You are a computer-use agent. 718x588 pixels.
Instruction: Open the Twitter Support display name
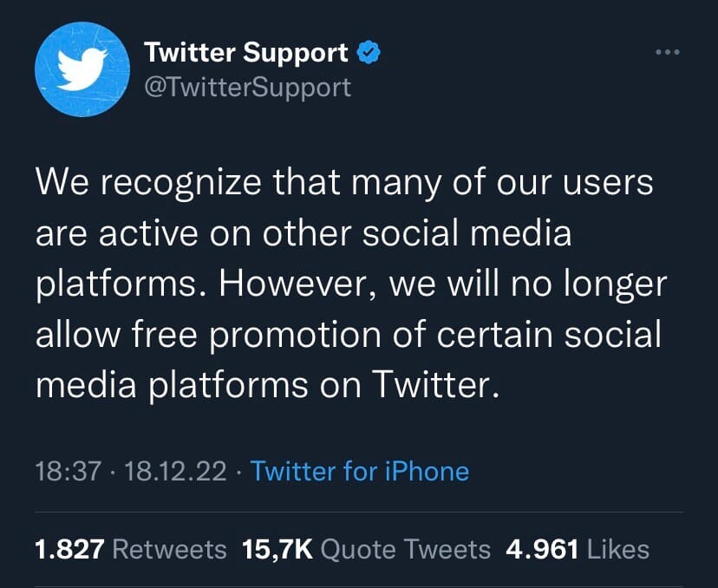tap(246, 52)
